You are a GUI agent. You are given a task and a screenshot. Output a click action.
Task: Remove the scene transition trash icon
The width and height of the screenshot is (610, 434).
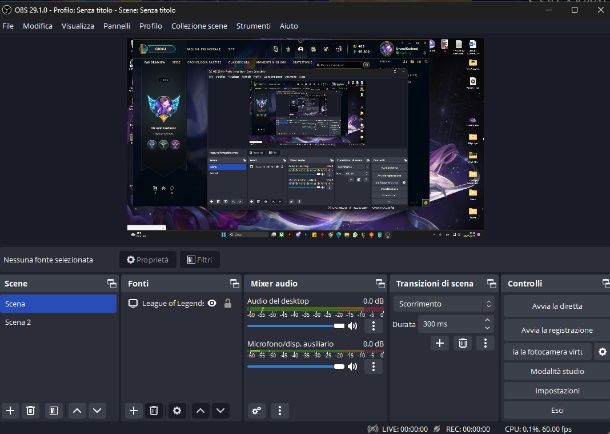coord(463,343)
